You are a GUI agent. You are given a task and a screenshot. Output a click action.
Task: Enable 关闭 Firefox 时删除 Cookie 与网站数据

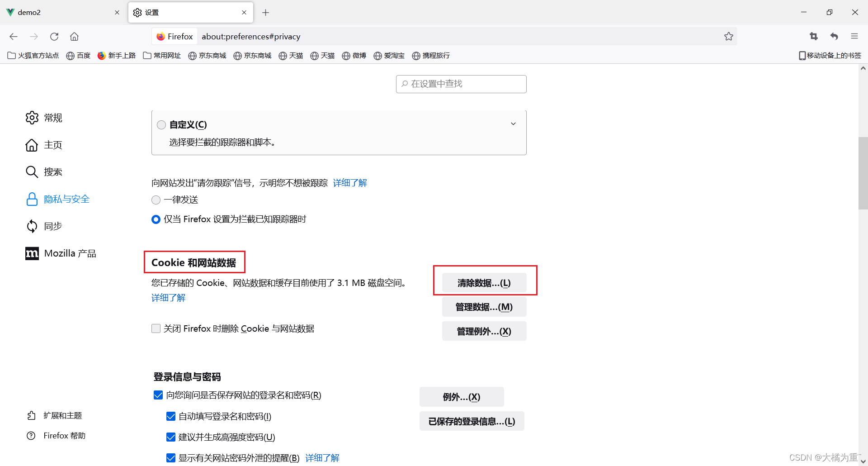click(x=156, y=328)
